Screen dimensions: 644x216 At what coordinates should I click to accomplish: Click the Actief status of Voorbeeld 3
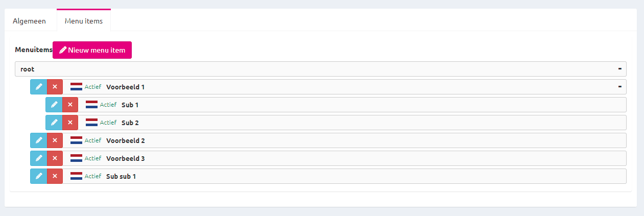click(x=93, y=158)
